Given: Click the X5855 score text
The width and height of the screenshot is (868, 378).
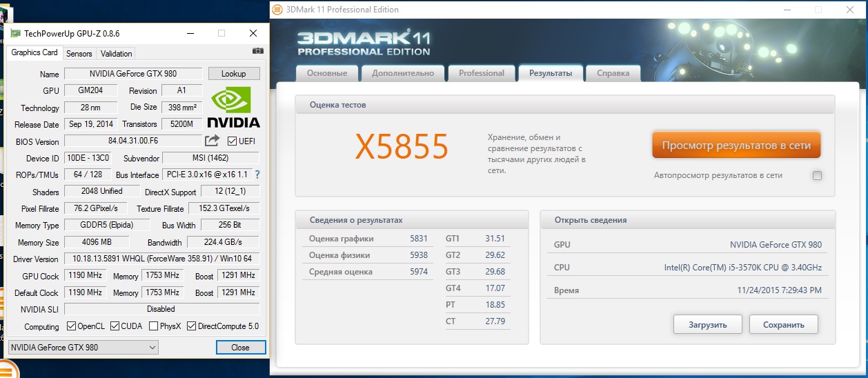Looking at the screenshot, I should 402,146.
